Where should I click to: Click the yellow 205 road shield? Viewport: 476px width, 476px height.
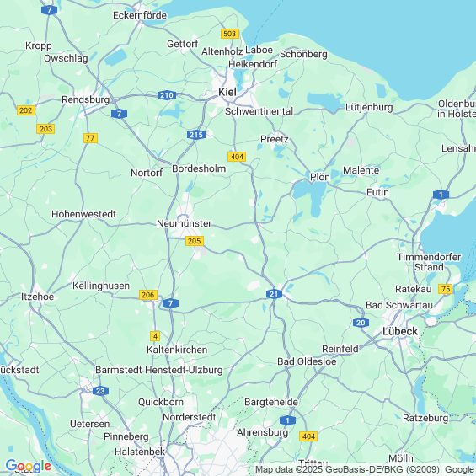pos(195,241)
